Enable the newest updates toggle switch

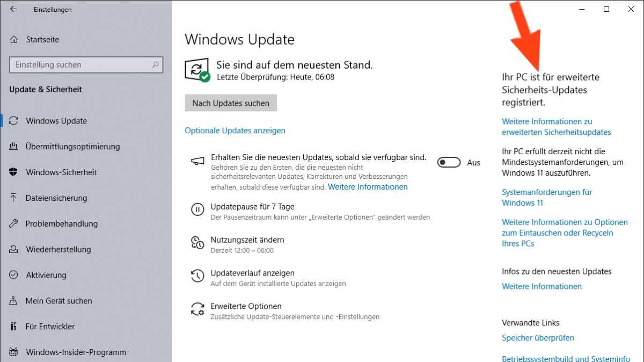449,162
